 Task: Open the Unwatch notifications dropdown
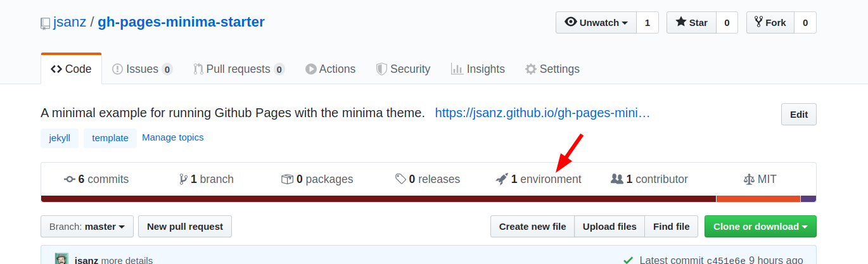point(596,23)
